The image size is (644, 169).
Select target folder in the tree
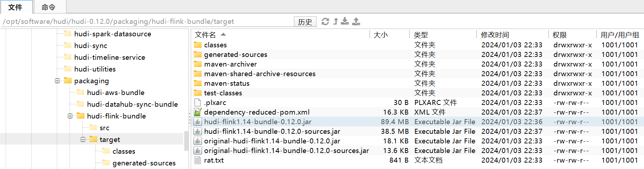pyautogui.click(x=110, y=139)
